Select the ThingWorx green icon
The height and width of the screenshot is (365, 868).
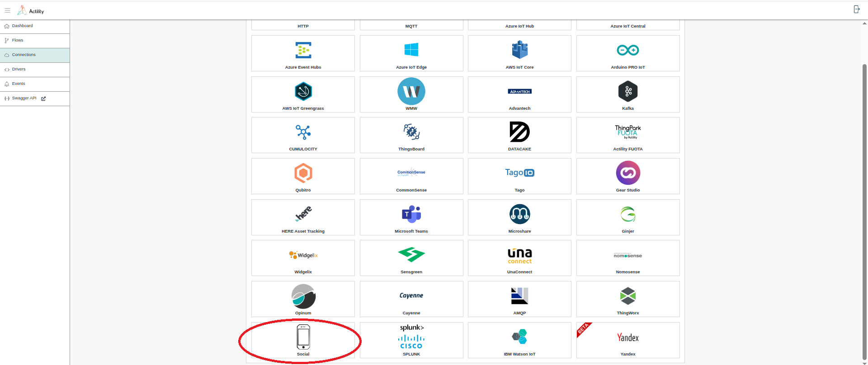click(x=628, y=296)
